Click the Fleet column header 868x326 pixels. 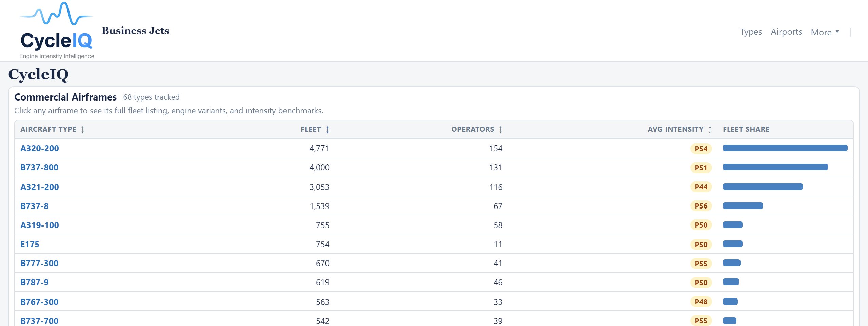click(315, 129)
